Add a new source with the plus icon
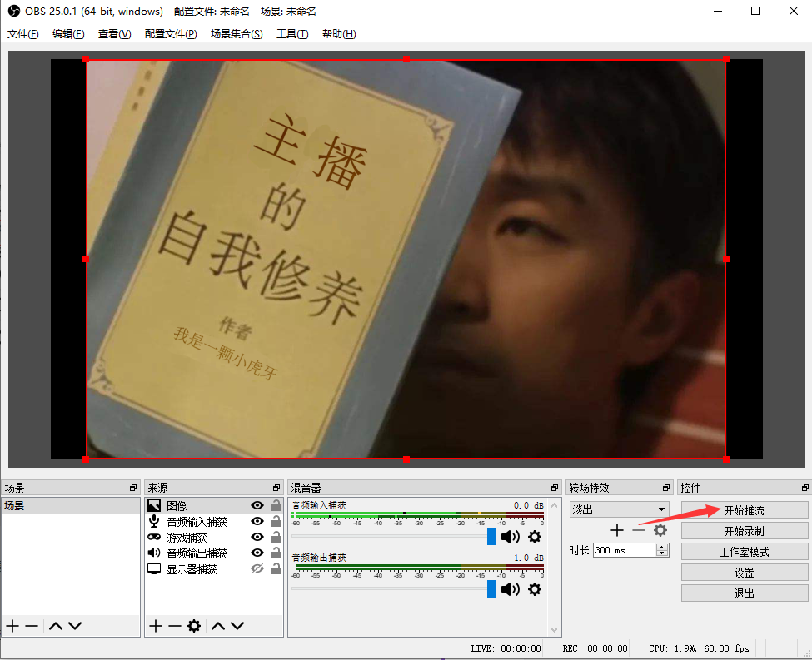The height and width of the screenshot is (660, 812). (x=156, y=626)
